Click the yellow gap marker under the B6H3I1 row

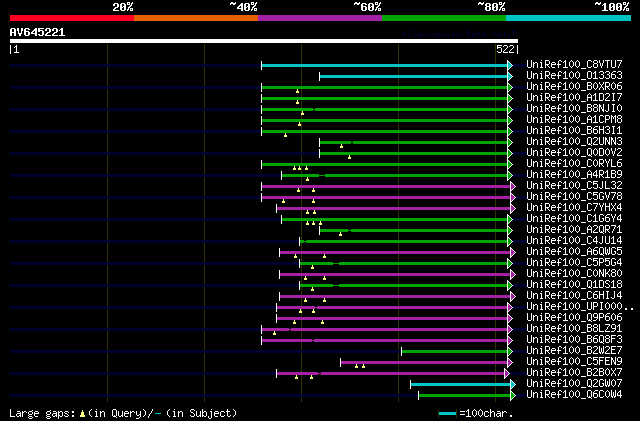tap(285, 135)
